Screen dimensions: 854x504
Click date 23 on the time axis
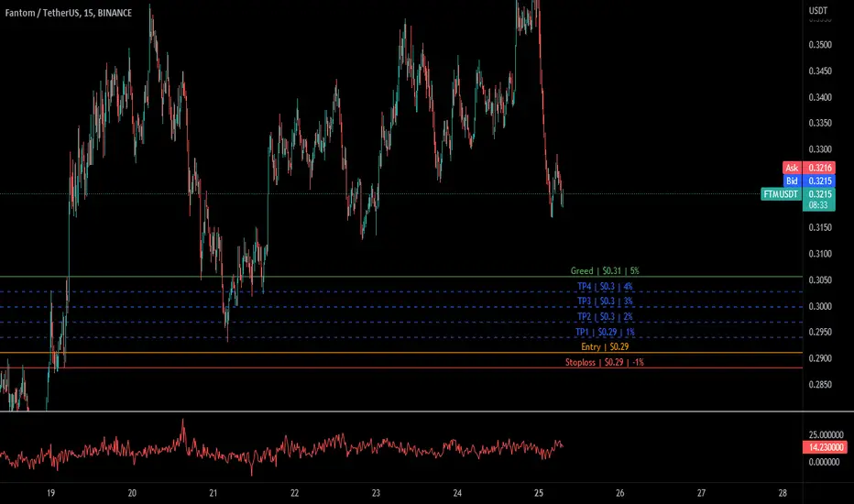tap(376, 493)
